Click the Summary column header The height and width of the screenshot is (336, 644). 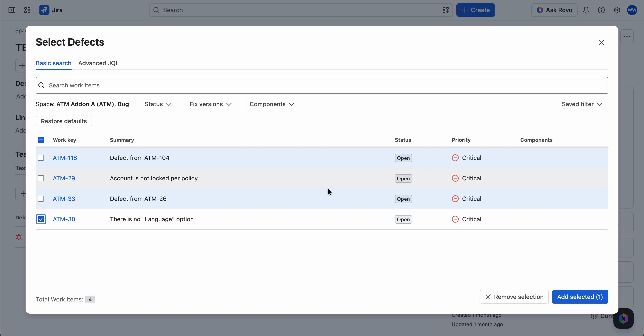click(x=122, y=140)
